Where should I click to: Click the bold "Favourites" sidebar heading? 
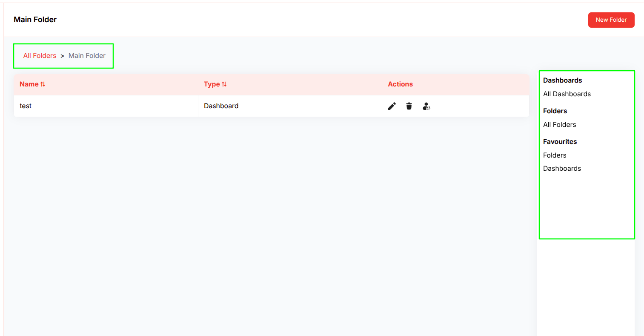[x=560, y=142]
